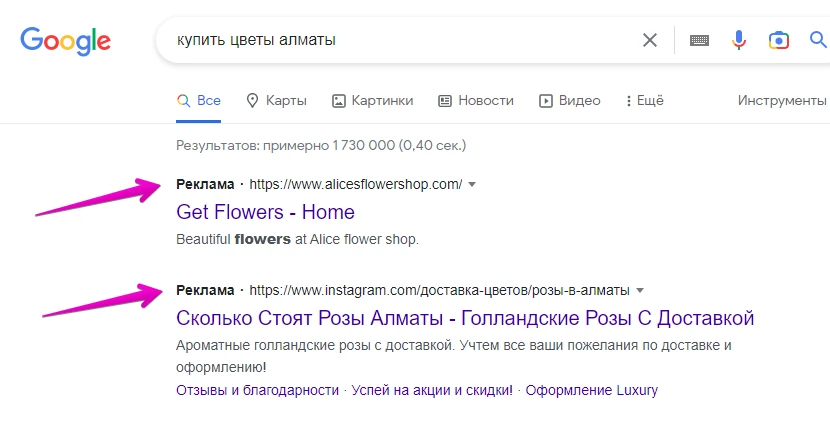Open Сколько Стоят Розы Алматы result link
This screenshot has height=430, width=830.
pos(465,318)
